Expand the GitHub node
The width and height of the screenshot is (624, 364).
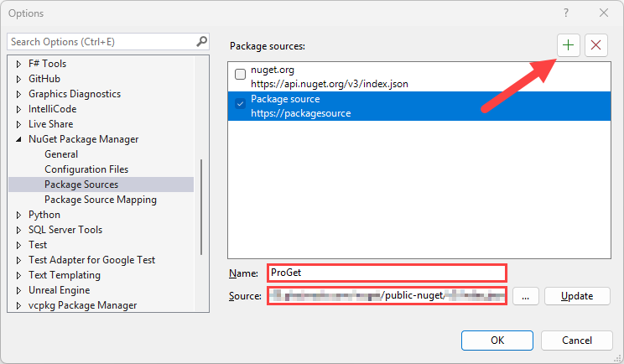tap(18, 79)
